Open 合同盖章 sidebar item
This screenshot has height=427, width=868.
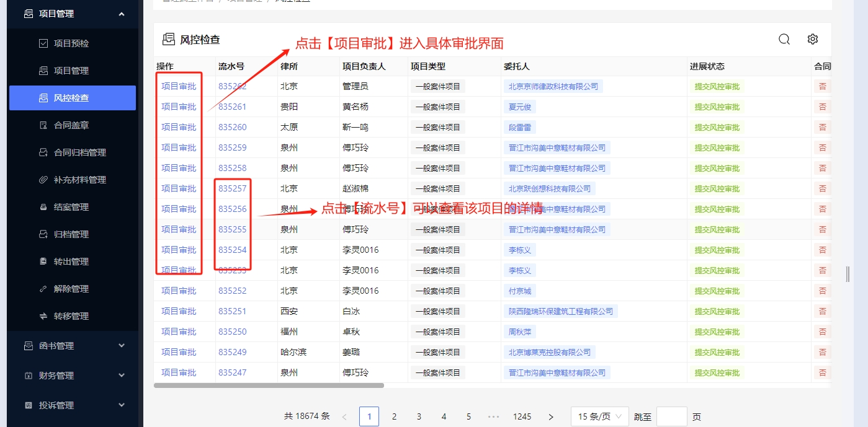tap(71, 125)
